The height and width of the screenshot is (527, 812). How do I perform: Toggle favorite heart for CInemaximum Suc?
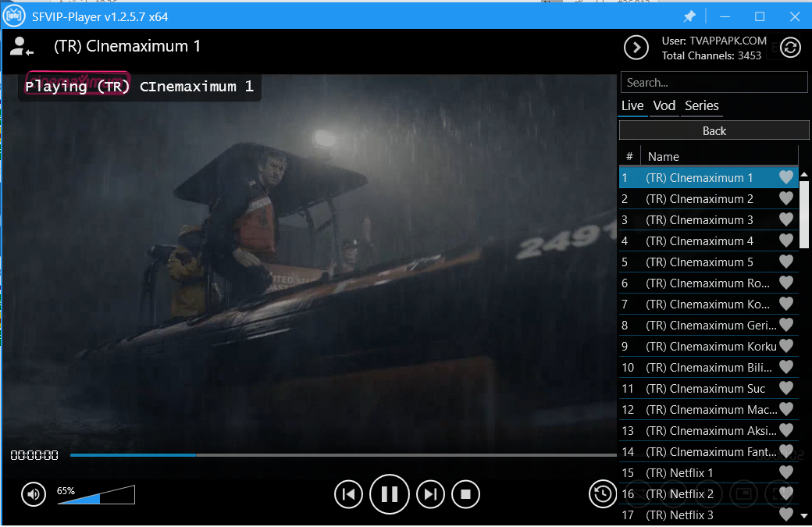(785, 389)
